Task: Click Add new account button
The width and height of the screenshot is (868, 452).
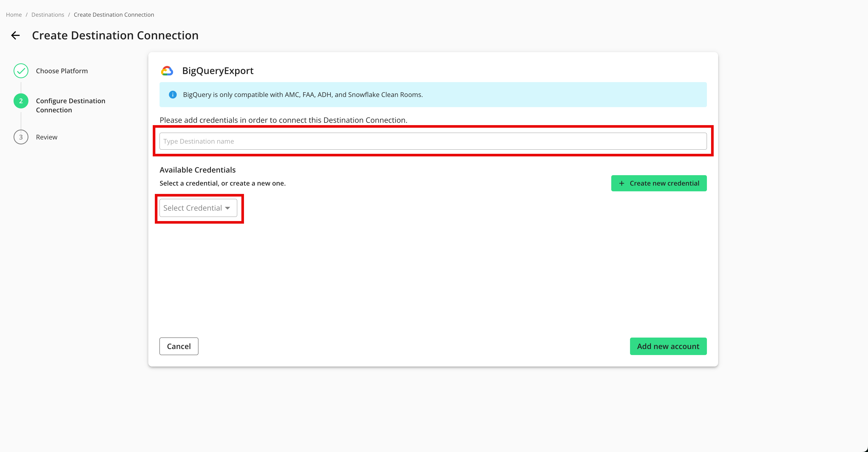Action: (x=668, y=346)
